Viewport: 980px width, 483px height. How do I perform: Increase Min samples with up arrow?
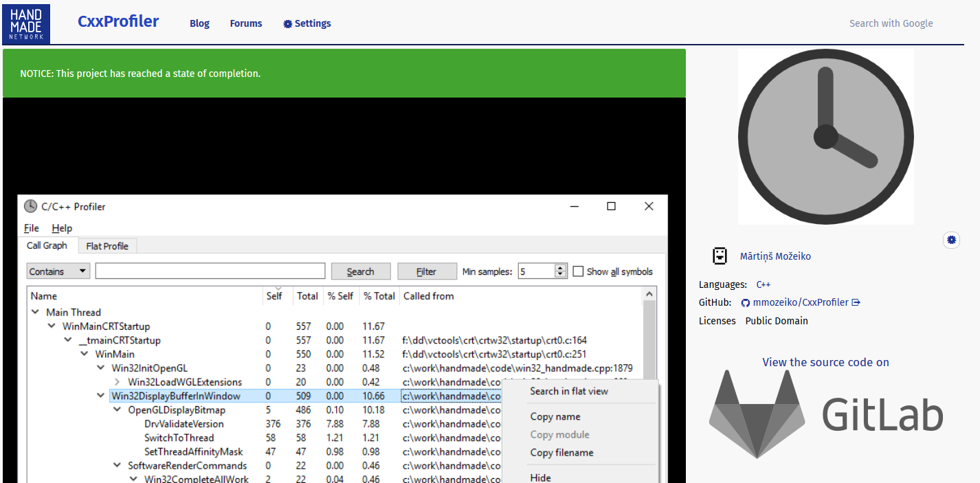click(x=561, y=268)
